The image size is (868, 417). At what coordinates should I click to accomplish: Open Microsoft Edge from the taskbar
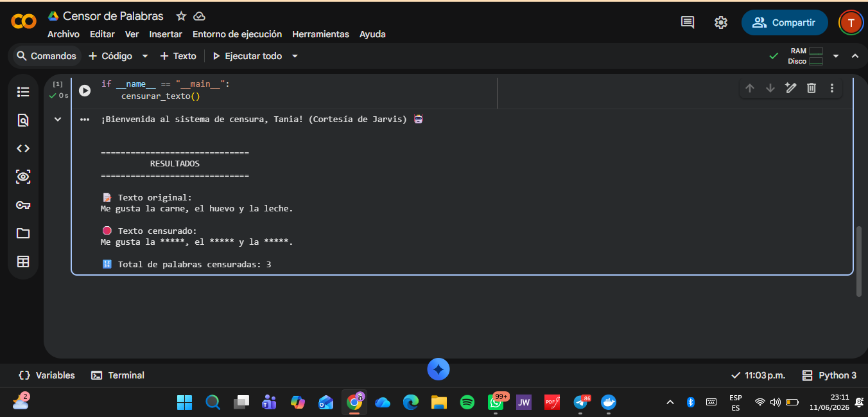click(x=411, y=402)
